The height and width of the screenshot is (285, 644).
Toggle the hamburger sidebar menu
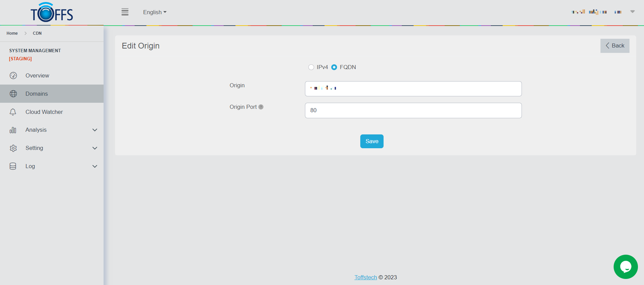[125, 12]
